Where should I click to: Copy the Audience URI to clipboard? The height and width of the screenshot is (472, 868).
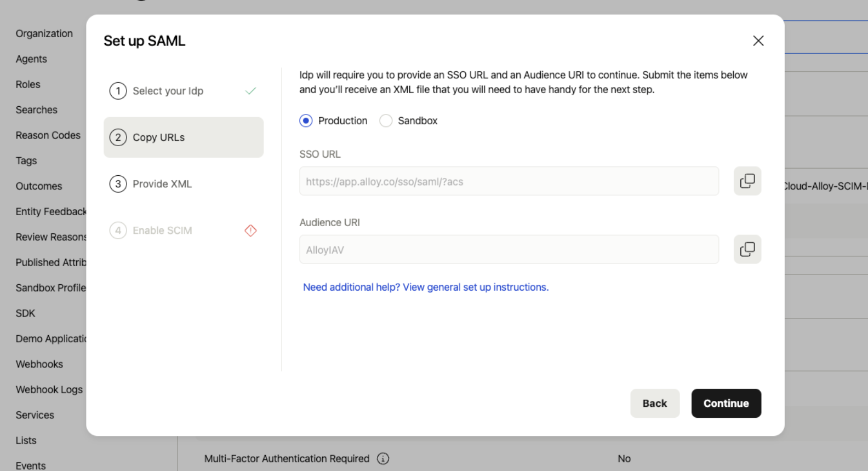click(x=747, y=250)
